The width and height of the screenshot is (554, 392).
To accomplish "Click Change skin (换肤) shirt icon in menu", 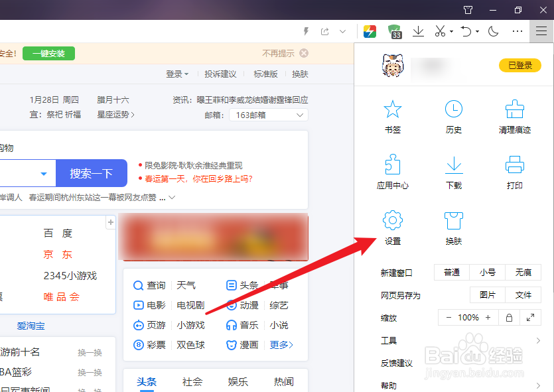I will [454, 221].
